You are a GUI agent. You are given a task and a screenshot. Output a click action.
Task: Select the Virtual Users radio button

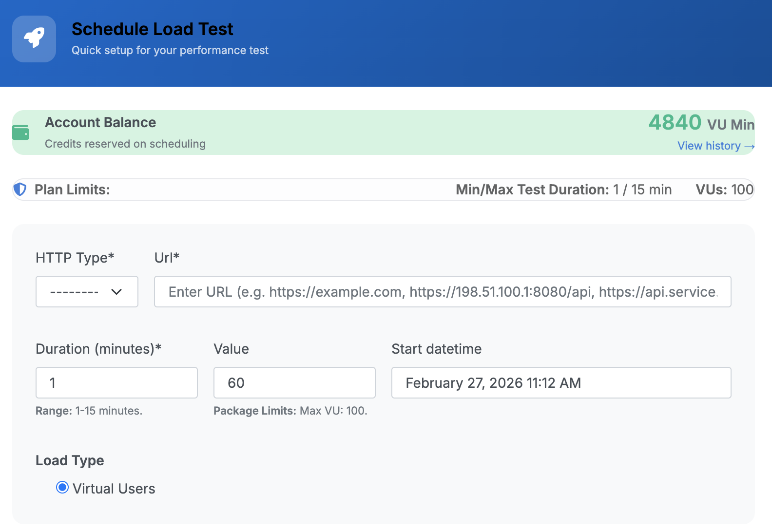62,487
